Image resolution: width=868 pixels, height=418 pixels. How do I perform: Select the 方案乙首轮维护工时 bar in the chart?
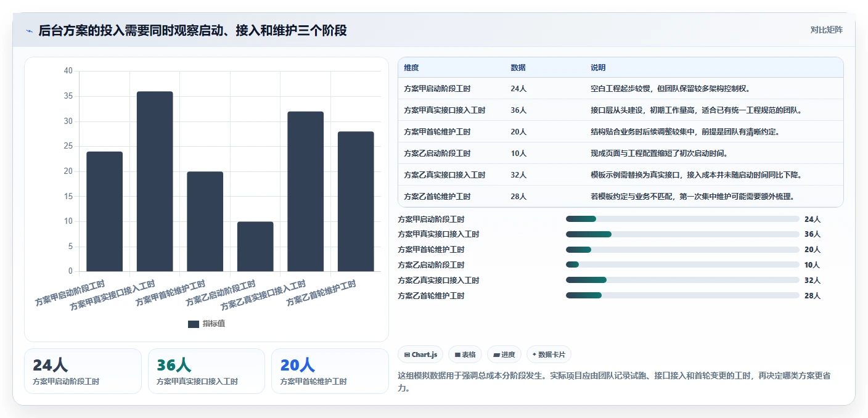(356, 202)
